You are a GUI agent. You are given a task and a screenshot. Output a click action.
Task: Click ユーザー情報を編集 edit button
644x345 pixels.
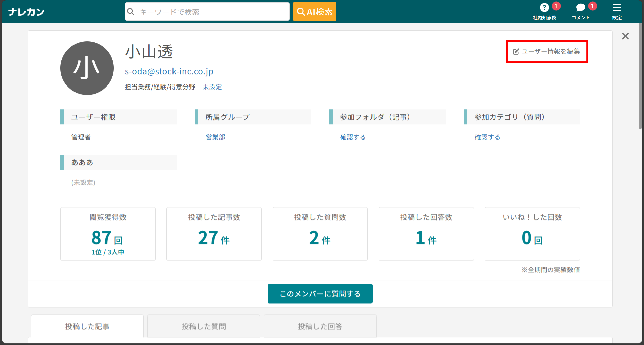pyautogui.click(x=547, y=51)
